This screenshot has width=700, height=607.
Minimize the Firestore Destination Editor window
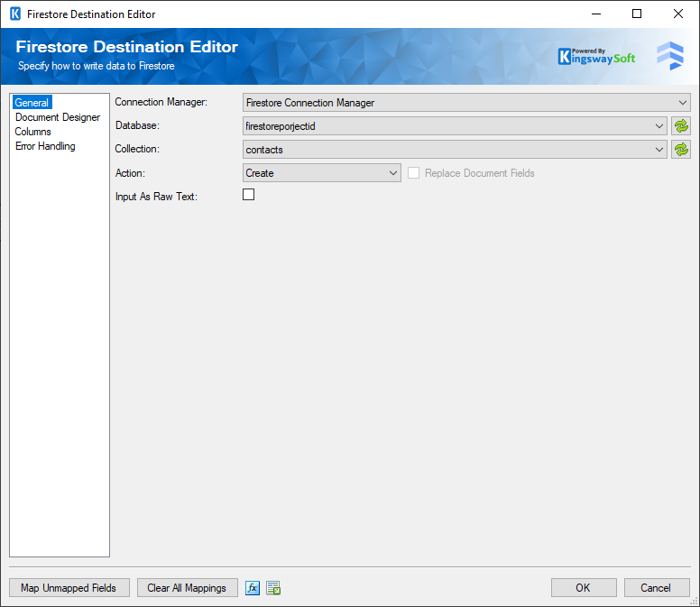[596, 14]
